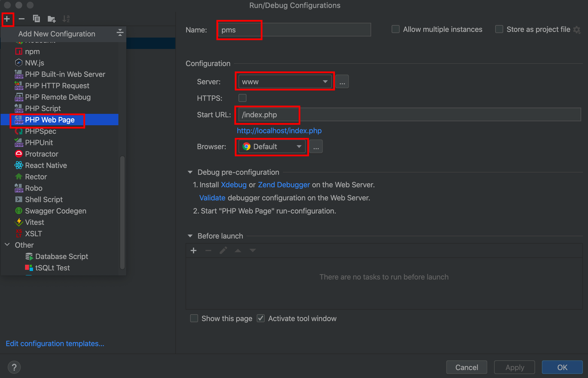Click the Add New Configuration plus icon

[7, 19]
